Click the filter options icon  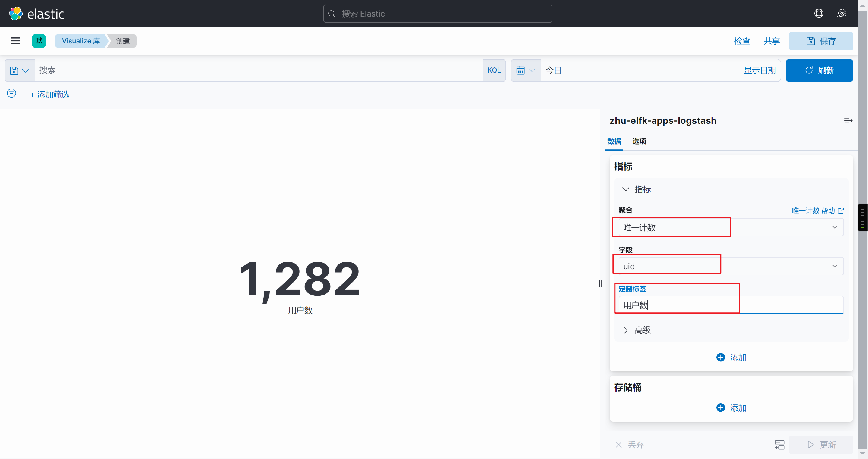(x=11, y=93)
